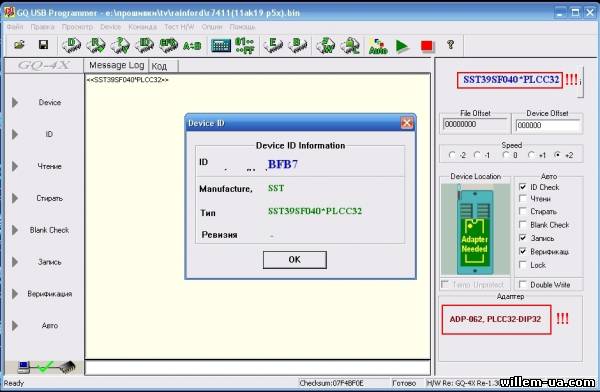This screenshot has width=600, height=392.
Task: Open the Device menu in menu bar
Action: 111,27
